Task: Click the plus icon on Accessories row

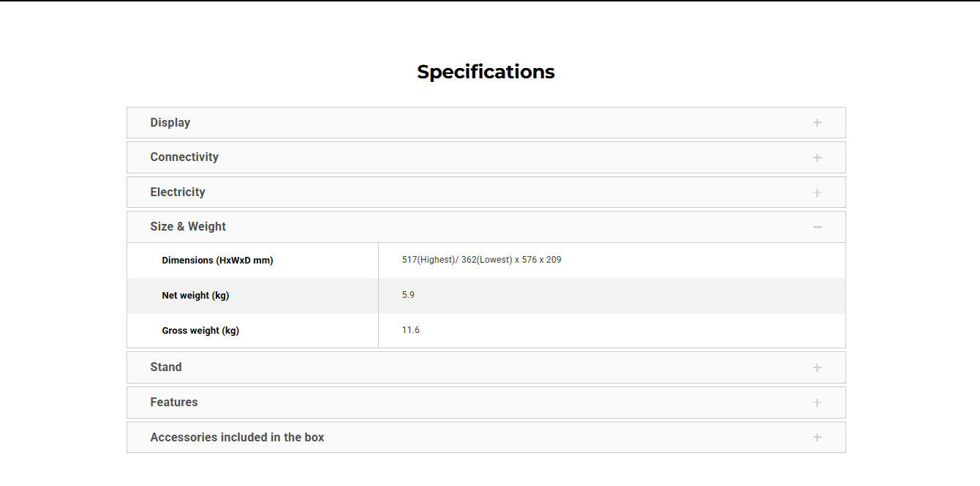Action: tap(817, 438)
